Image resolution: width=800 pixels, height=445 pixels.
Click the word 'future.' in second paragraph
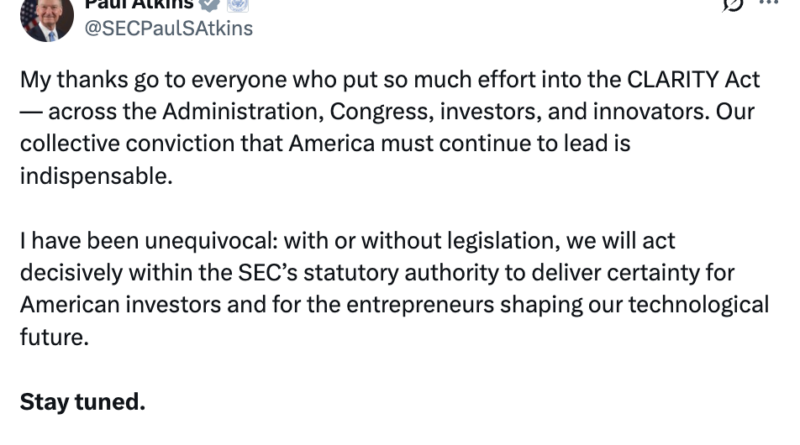(55, 337)
